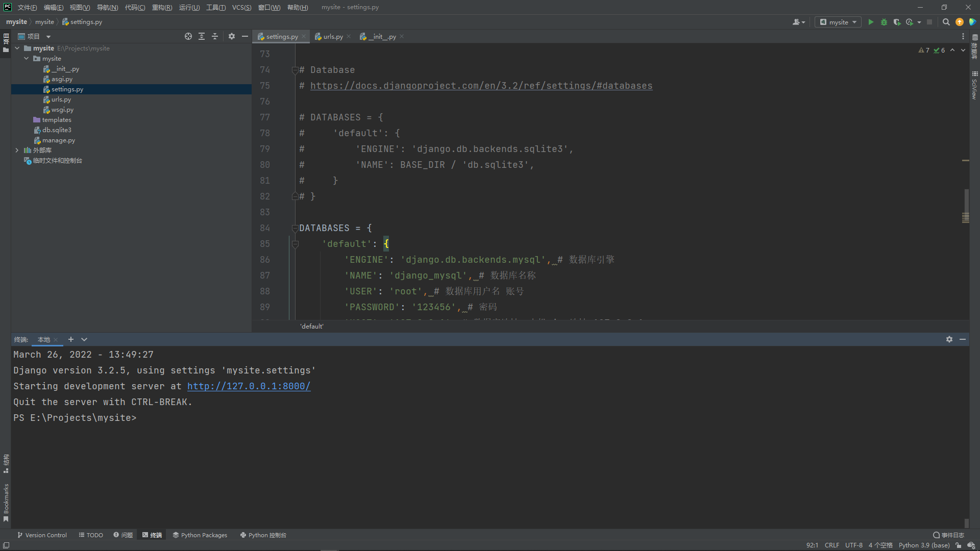The image size is (980, 551).
Task: Open the event log
Action: click(x=948, y=535)
